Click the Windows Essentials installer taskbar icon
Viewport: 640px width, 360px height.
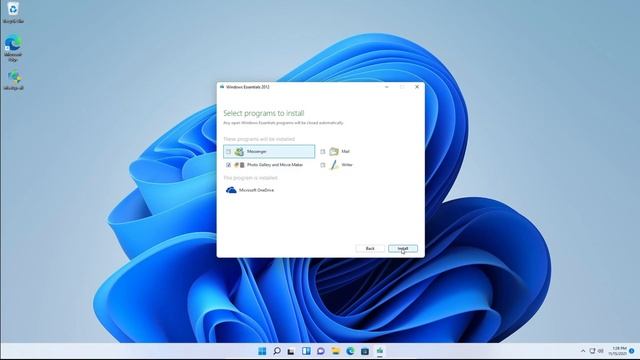[x=380, y=351]
